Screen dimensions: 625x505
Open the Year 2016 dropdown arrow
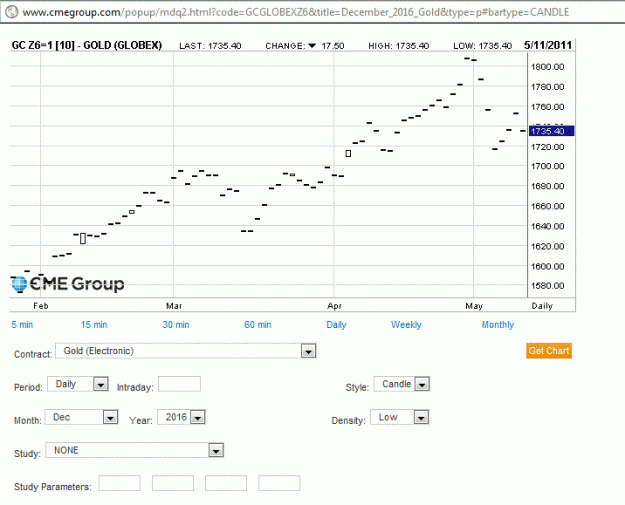[x=198, y=418]
